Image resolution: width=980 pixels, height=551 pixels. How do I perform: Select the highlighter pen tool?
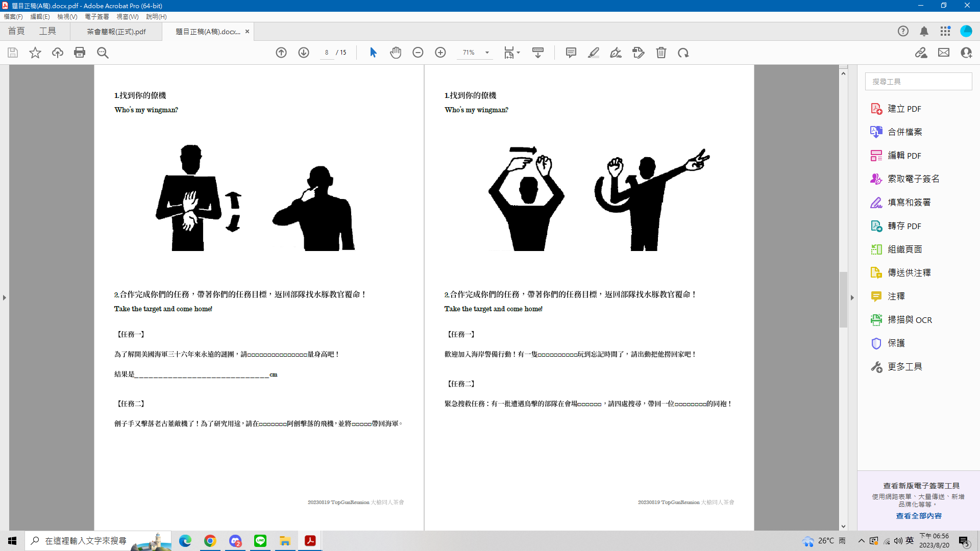click(x=594, y=53)
